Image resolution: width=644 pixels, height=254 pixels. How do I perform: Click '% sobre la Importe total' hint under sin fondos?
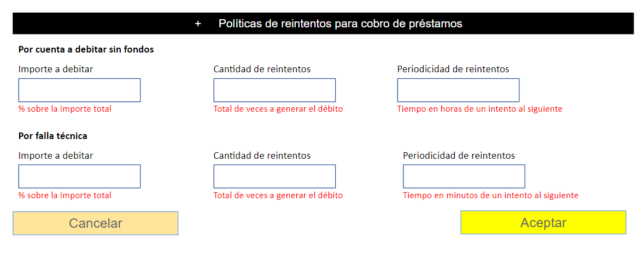(65, 109)
